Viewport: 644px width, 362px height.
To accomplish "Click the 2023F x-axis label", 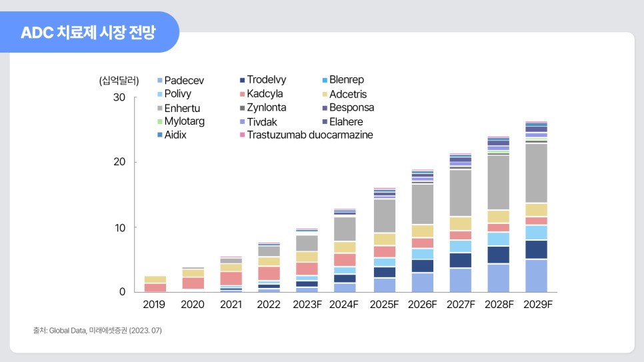I will coord(307,305).
